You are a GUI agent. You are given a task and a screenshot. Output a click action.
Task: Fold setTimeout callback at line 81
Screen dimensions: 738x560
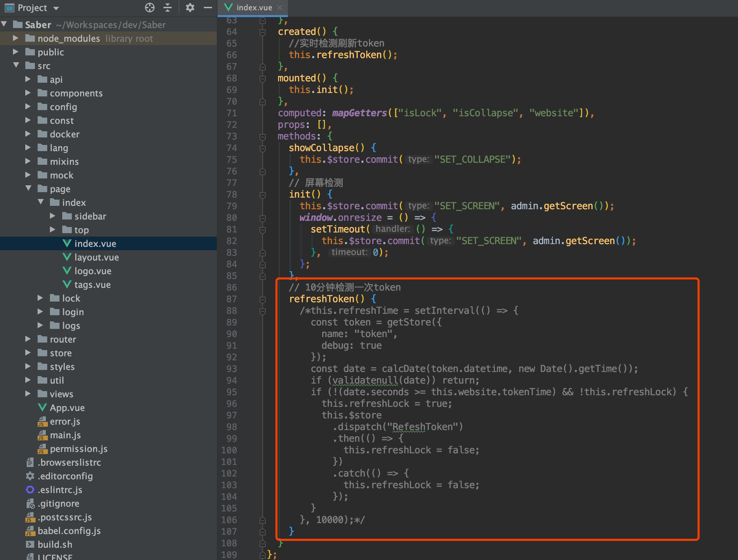263,229
